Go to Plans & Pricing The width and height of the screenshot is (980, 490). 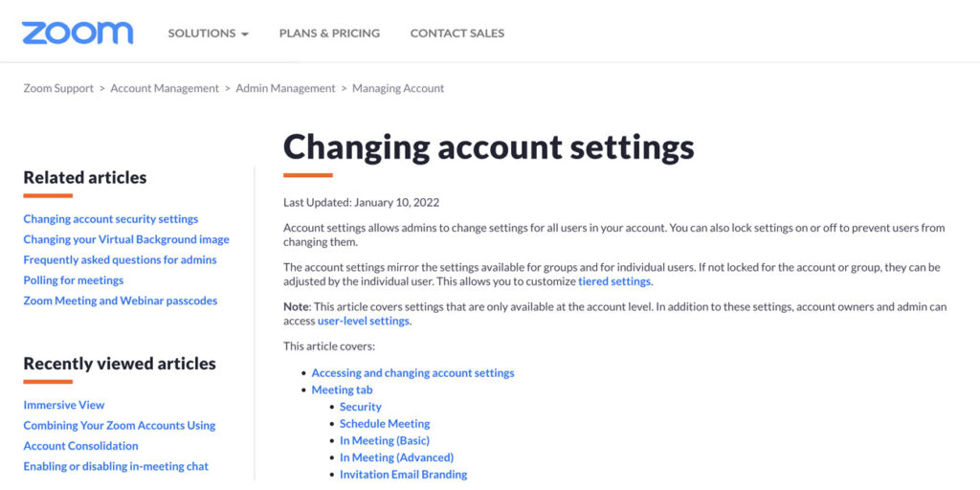(329, 33)
